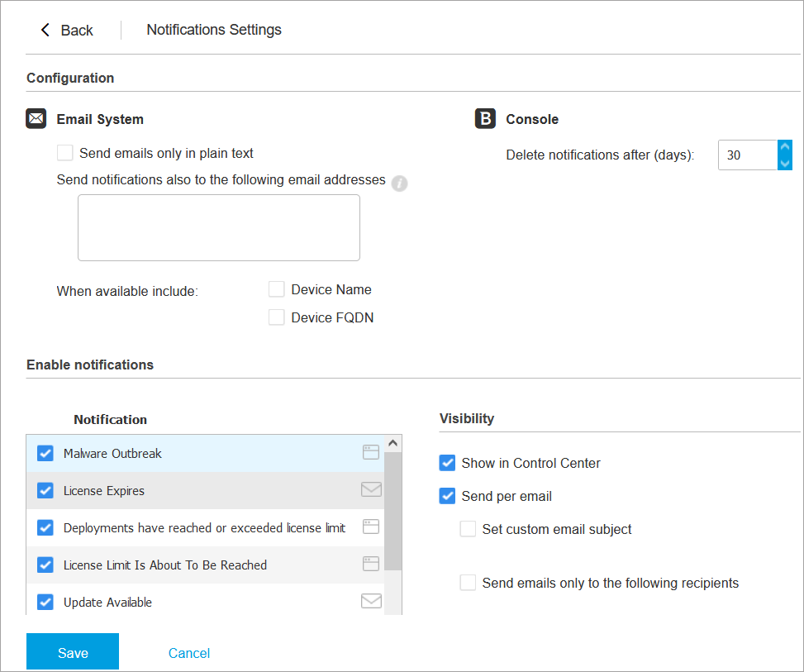The width and height of the screenshot is (804, 672).
Task: Enable Send emails only in plain text
Action: pyautogui.click(x=65, y=153)
